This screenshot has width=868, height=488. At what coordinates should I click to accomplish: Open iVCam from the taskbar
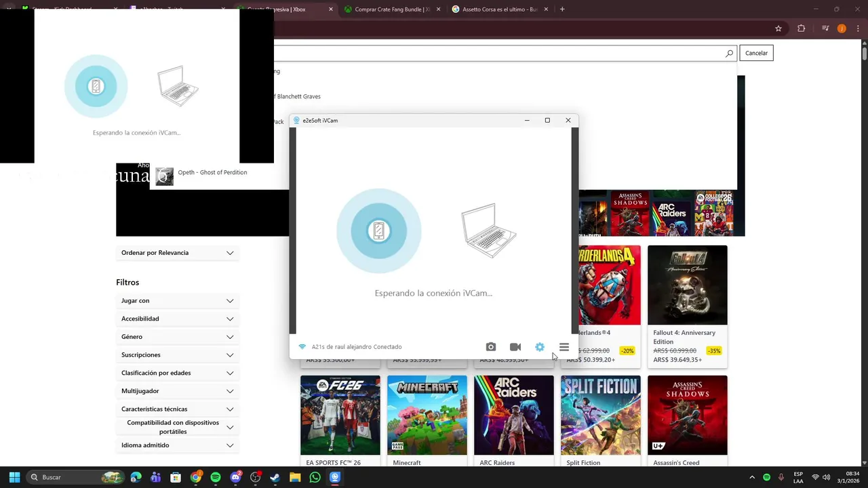[334, 477]
